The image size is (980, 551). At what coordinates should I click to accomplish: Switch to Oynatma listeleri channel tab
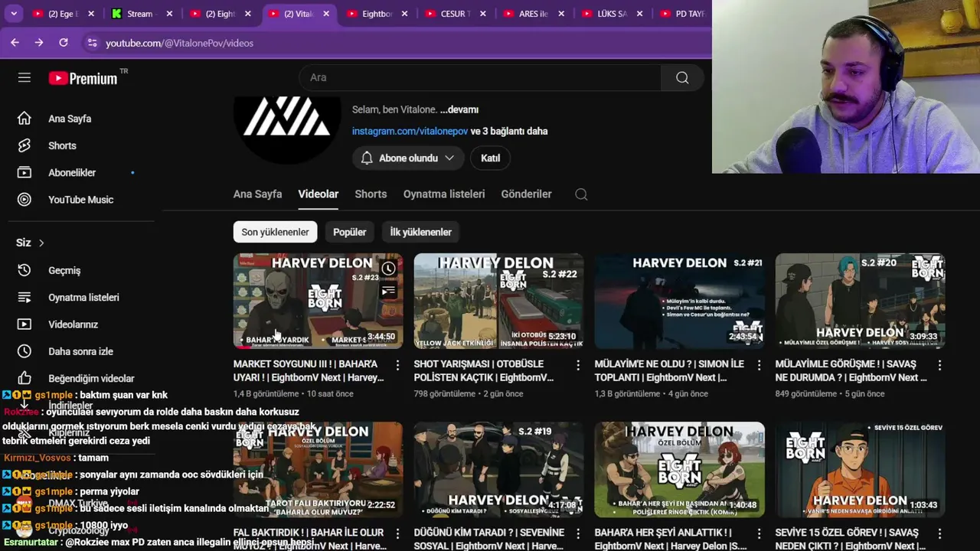[x=444, y=194]
